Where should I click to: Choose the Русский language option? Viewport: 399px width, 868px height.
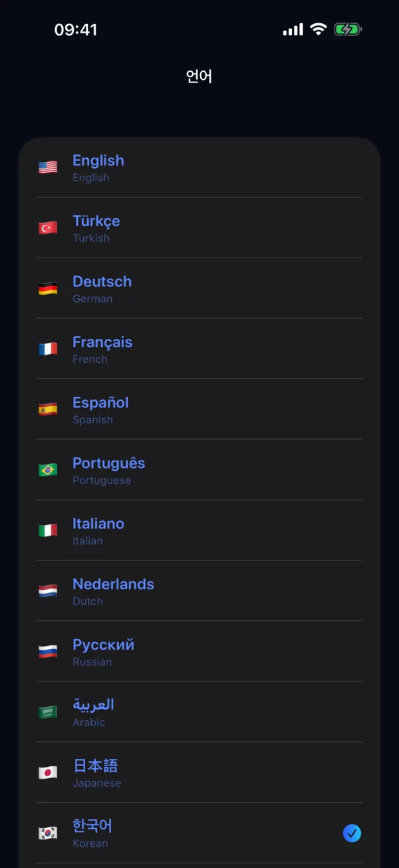pos(199,652)
